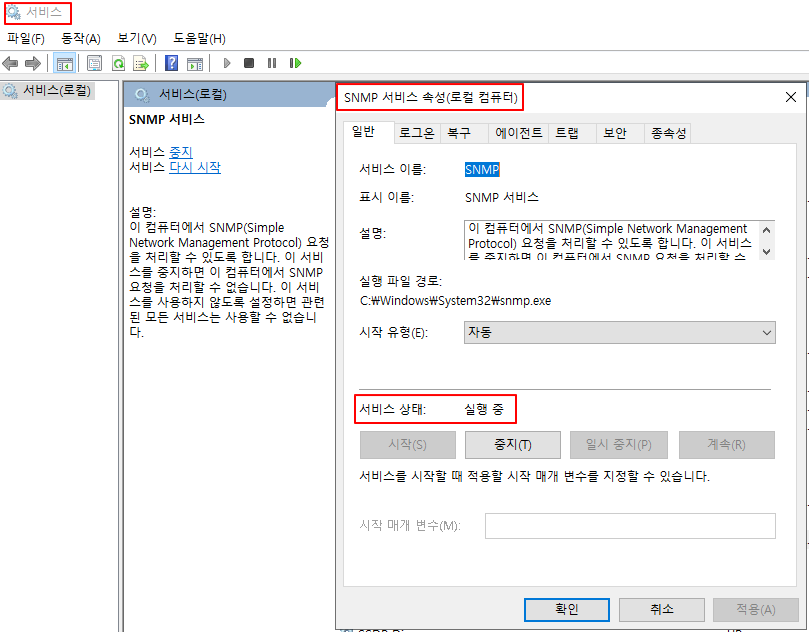
Task: Open the Properties toolbar icon
Action: tap(94, 63)
